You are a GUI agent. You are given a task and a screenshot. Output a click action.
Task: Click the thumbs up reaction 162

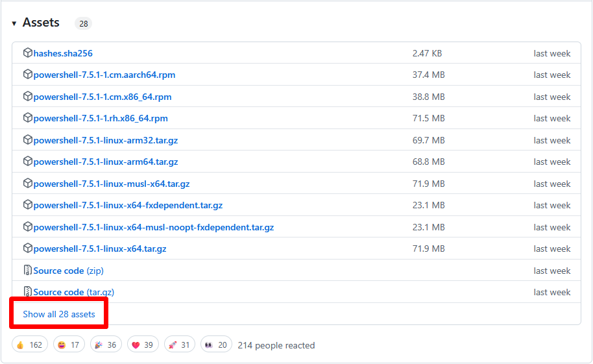(30, 345)
